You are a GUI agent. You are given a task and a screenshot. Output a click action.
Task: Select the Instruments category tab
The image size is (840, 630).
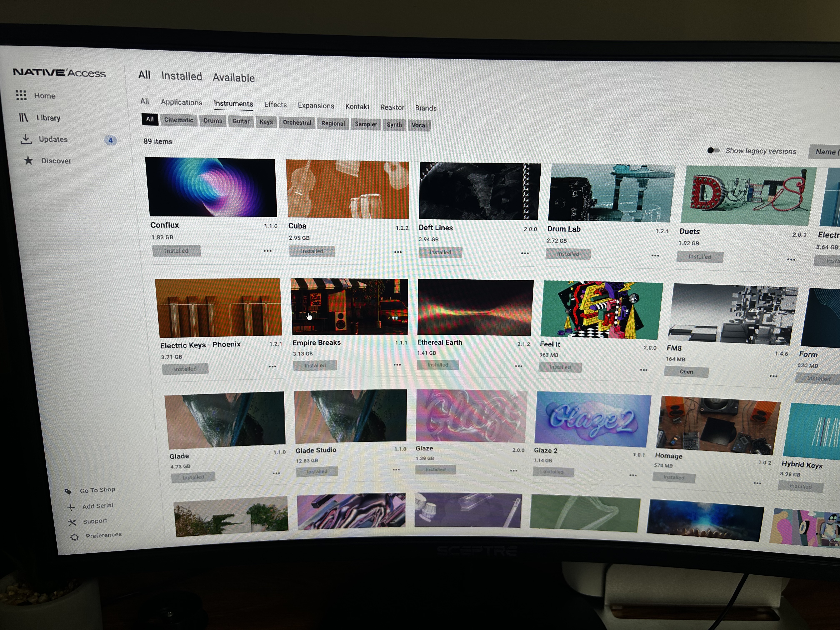point(233,104)
